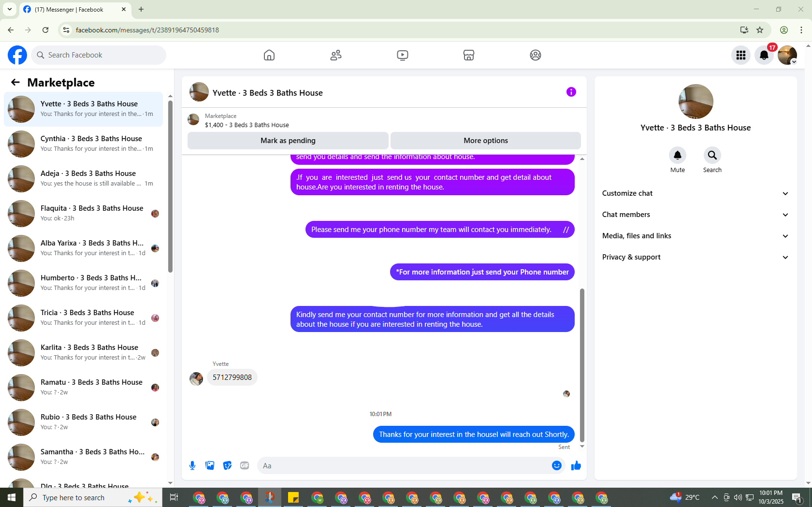Viewport: 812px width, 507px height.
Task: Open the Ramatu conversation
Action: [83, 388]
